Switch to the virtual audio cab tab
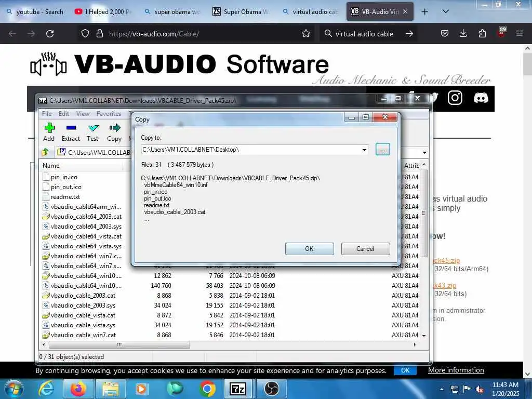 tap(310, 11)
